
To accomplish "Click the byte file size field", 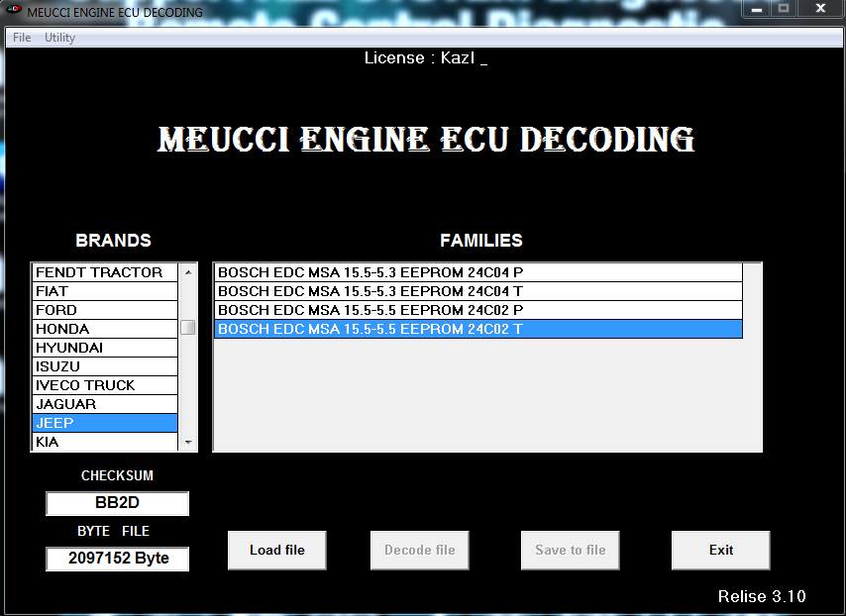I will tap(117, 559).
